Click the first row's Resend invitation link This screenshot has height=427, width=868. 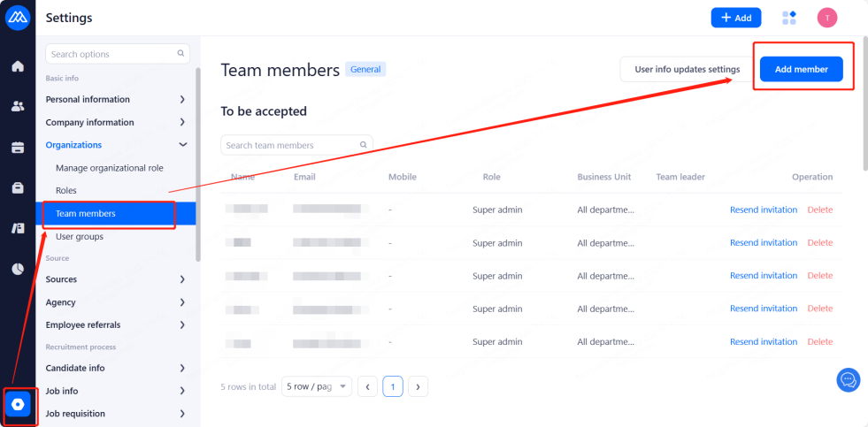click(763, 210)
